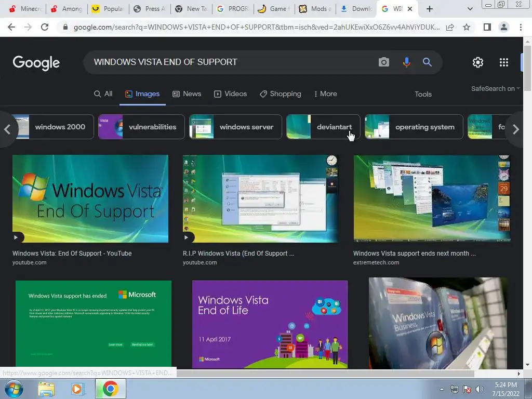Open extremetech Vista support ends thumbnail
The image size is (532, 399).
point(432,198)
